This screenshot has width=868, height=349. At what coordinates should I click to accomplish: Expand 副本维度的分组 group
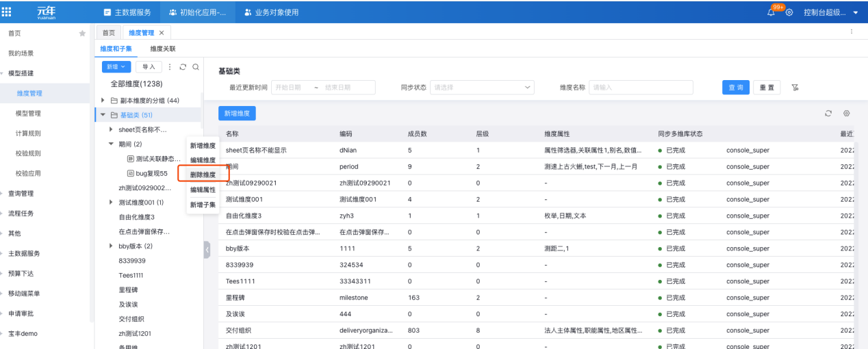pyautogui.click(x=103, y=101)
